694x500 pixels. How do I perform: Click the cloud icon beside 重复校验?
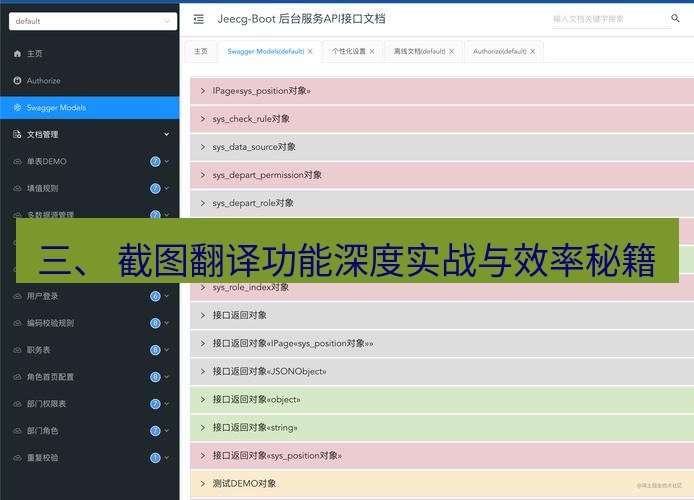(17, 458)
